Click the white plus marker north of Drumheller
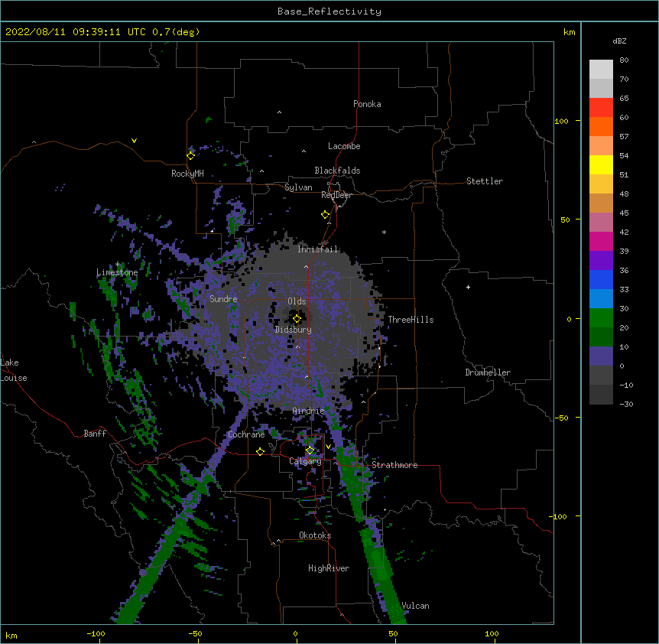The width and height of the screenshot is (659, 644). (x=468, y=287)
